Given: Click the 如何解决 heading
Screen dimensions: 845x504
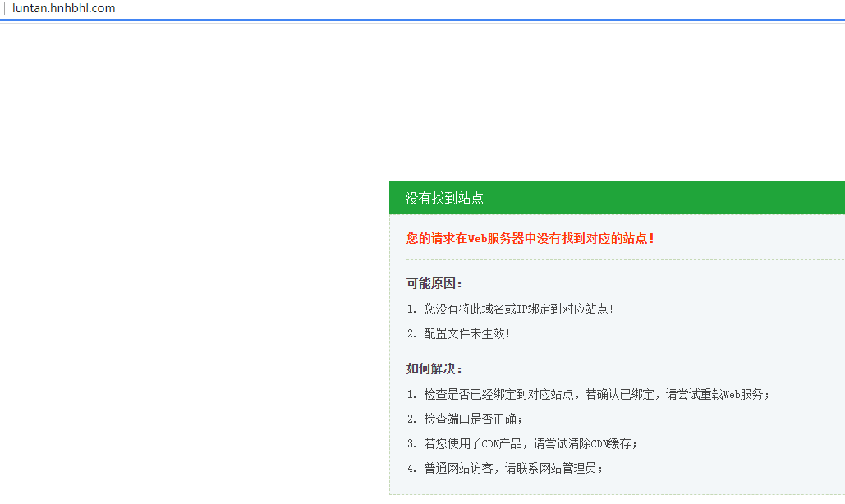Looking at the screenshot, I should pyautogui.click(x=434, y=369).
